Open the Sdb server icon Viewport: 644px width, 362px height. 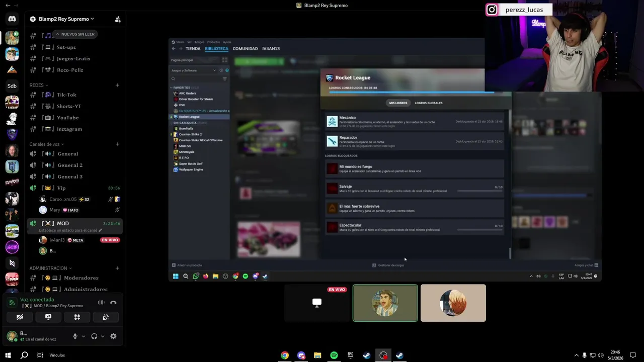pos(12,86)
